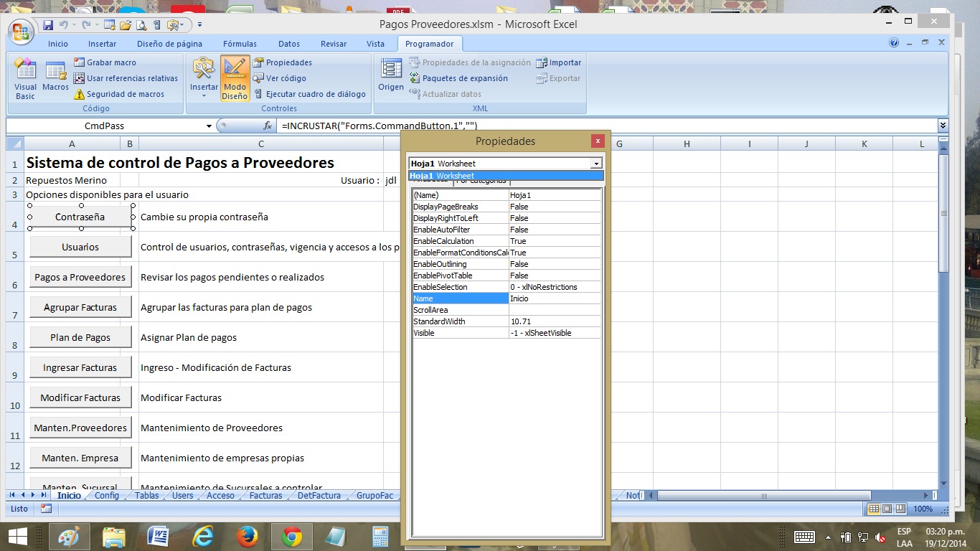Switch to Inicio ribbon tab
The image size is (980, 551).
[58, 44]
